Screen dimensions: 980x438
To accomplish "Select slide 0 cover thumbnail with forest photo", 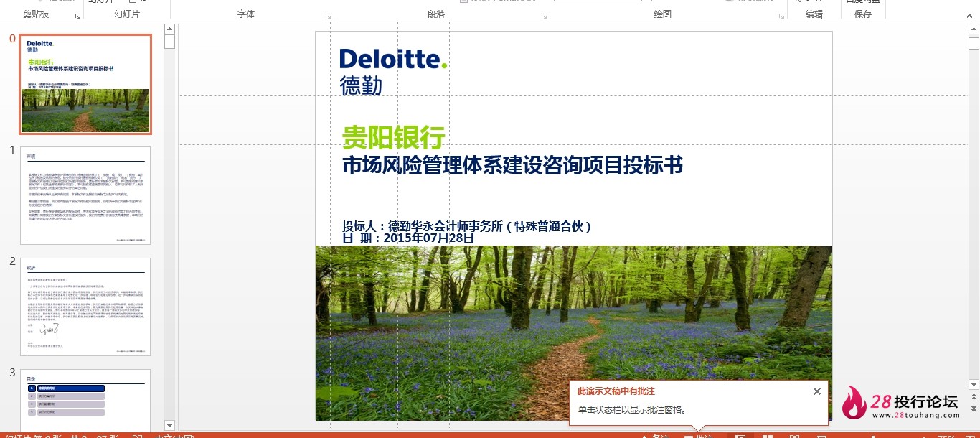I will [85, 84].
